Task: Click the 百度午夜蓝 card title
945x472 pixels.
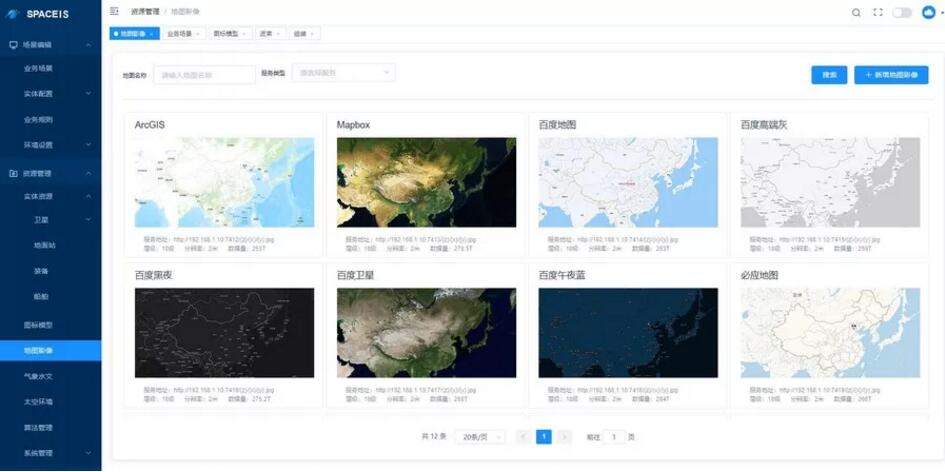Action: (562, 275)
